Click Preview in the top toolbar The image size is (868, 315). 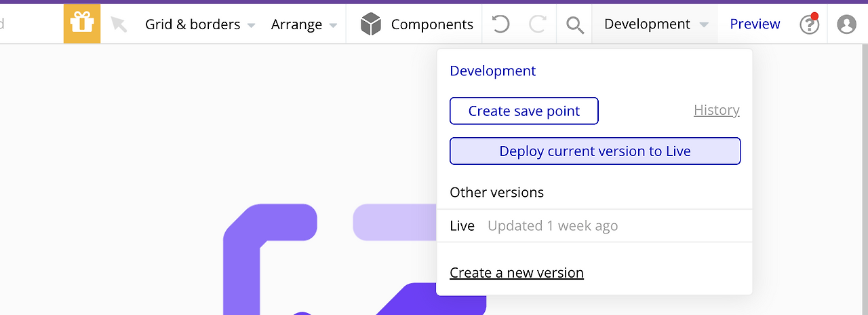(755, 24)
